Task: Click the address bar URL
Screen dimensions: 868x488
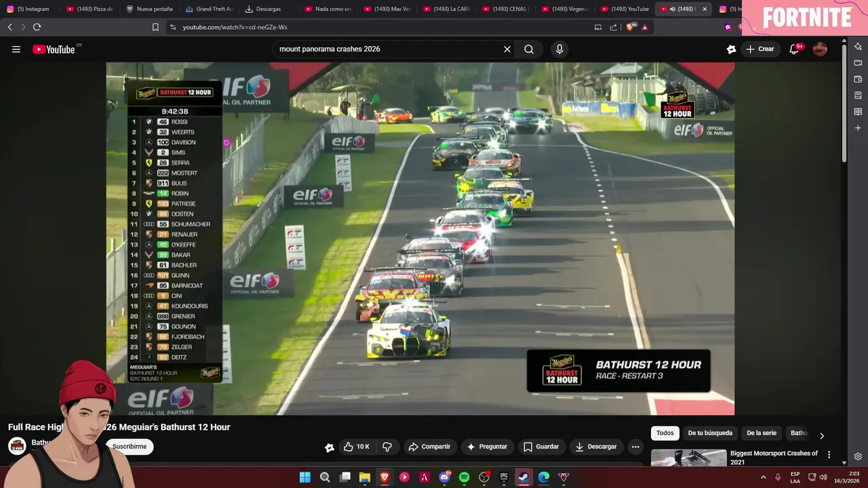Action: (x=235, y=27)
